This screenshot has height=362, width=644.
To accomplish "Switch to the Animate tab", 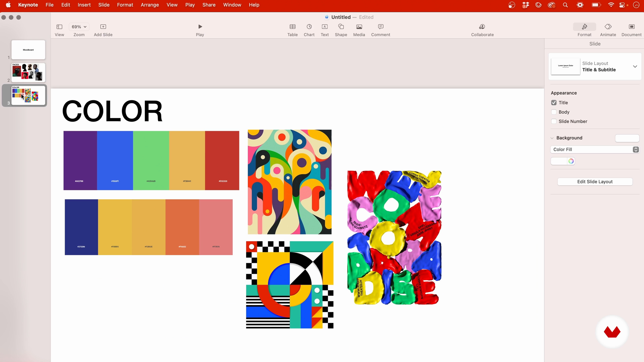I will (608, 30).
